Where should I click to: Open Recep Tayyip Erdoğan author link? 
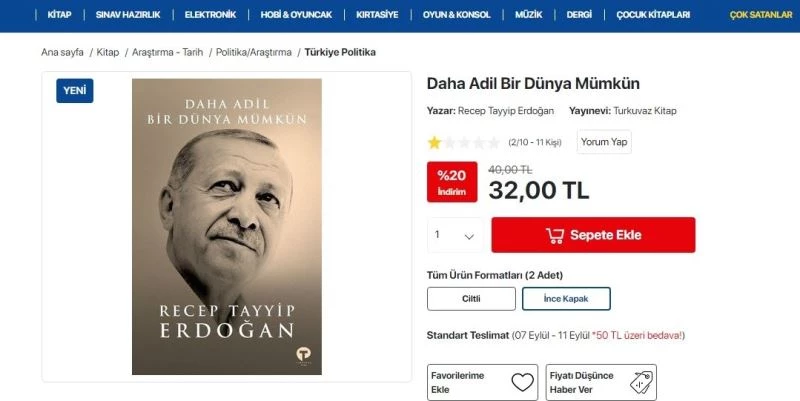[x=506, y=111]
